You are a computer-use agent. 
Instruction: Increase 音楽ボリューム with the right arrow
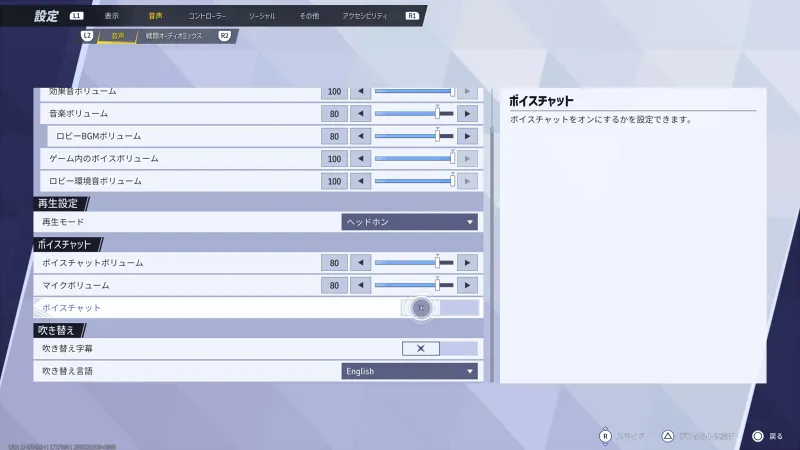[x=467, y=114]
